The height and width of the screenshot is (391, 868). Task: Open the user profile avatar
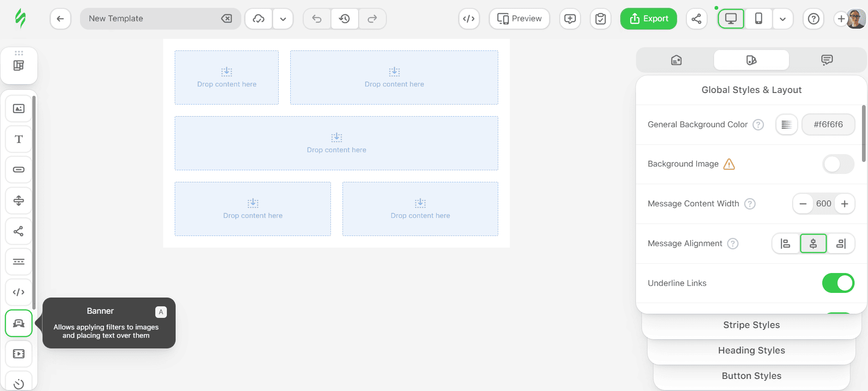click(856, 19)
